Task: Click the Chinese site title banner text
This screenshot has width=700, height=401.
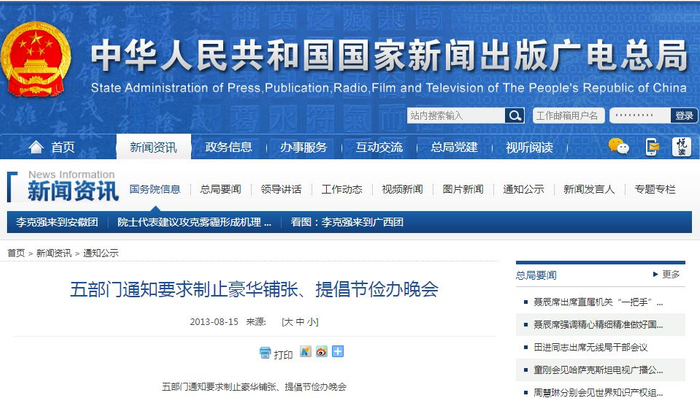Action: 389,56
